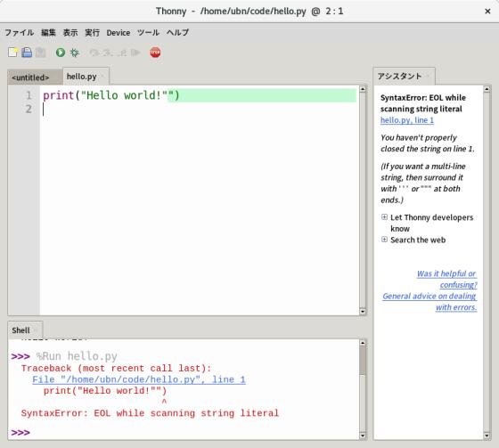Open the 編集 menu
499x448 pixels.
48,32
